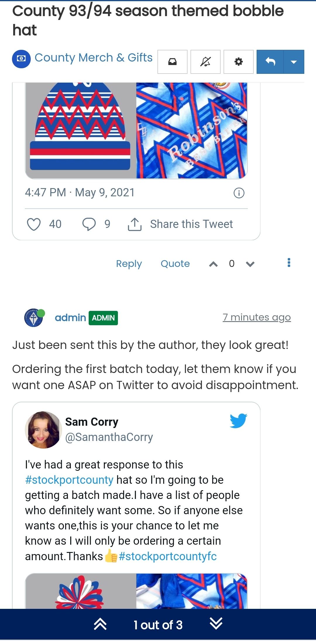Jump to next post double-chevron down

[216, 625]
